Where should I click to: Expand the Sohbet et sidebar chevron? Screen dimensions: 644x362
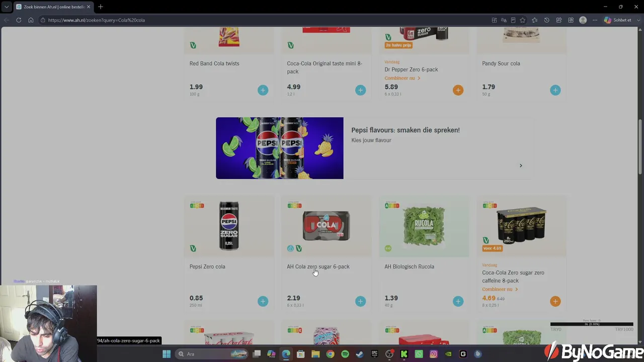637,20
